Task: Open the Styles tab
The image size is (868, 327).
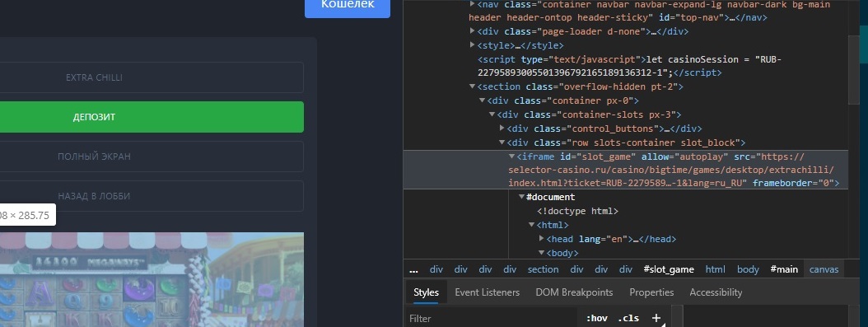Action: pyautogui.click(x=427, y=292)
